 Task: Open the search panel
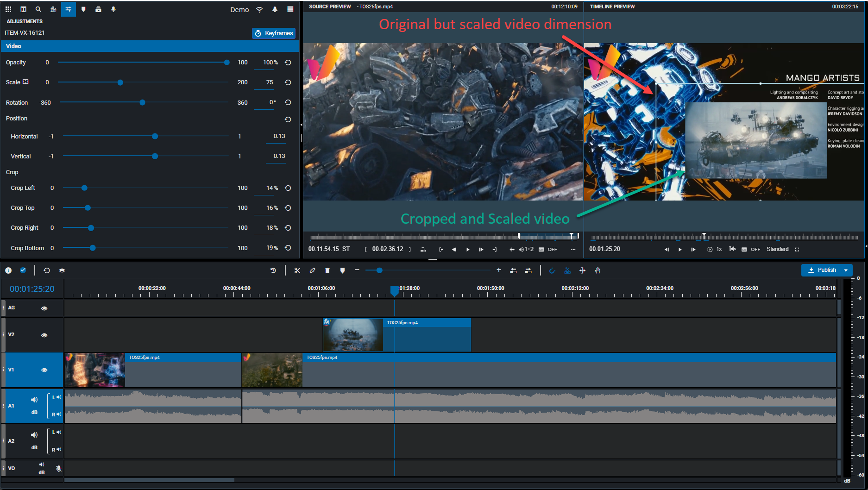click(38, 9)
